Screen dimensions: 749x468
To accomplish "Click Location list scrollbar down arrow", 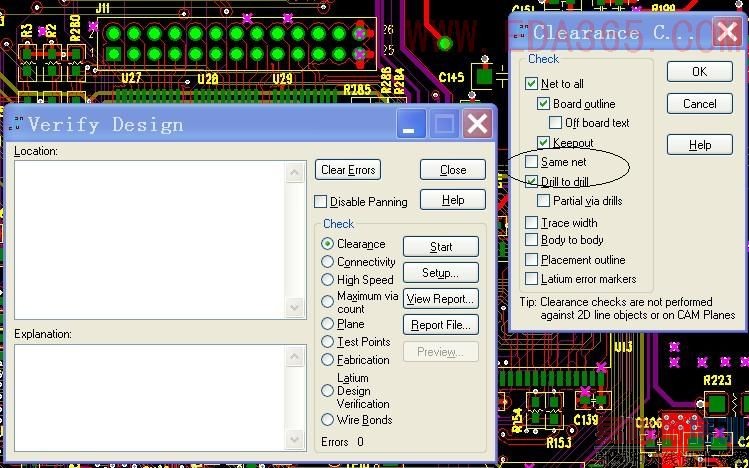I will tap(295, 307).
